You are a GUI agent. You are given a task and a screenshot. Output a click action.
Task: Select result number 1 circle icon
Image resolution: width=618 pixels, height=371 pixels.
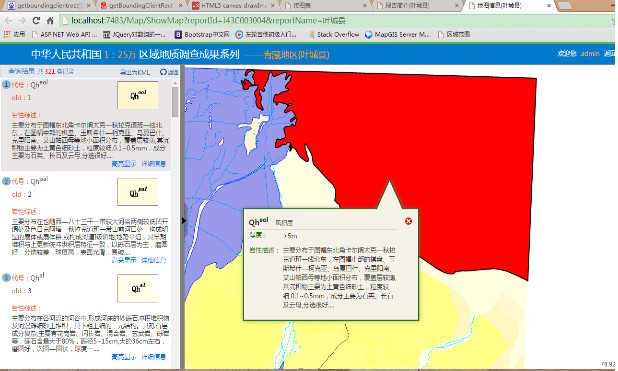click(x=6, y=84)
